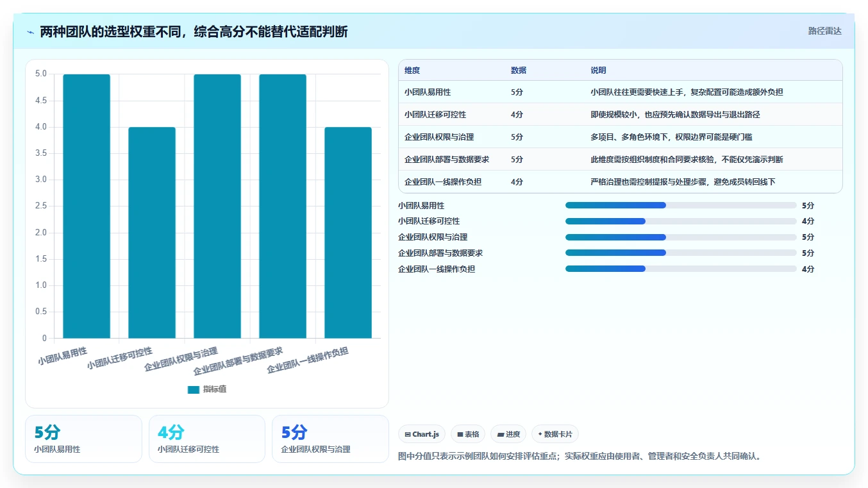Click the 5.0 y-axis tick label
The height and width of the screenshot is (488, 868).
pos(40,74)
